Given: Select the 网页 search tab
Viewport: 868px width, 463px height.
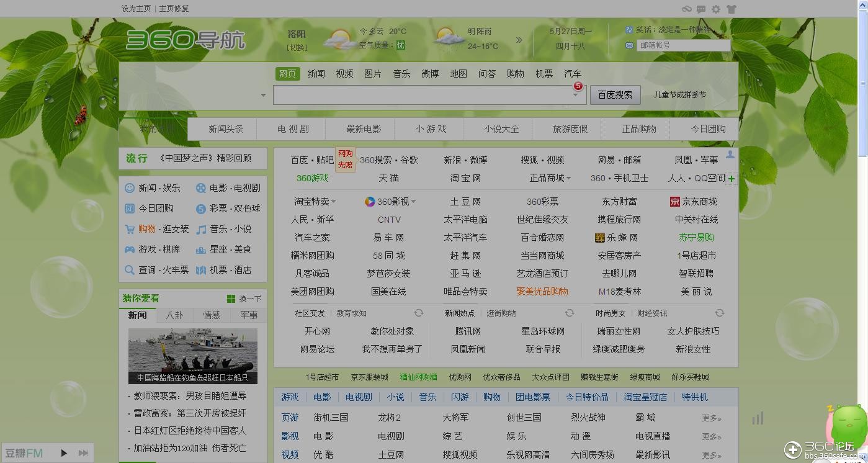Looking at the screenshot, I should click(287, 74).
